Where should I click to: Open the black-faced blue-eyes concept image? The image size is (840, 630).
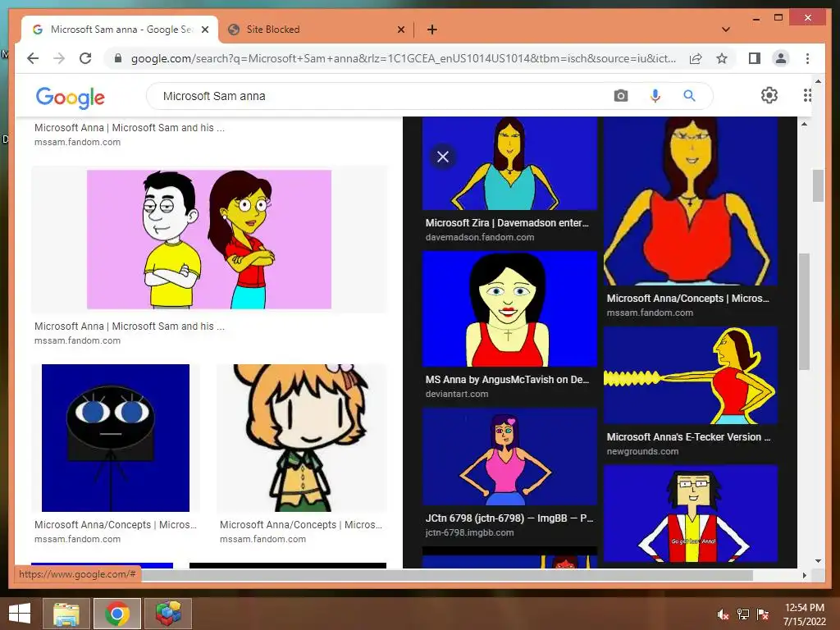pyautogui.click(x=115, y=438)
